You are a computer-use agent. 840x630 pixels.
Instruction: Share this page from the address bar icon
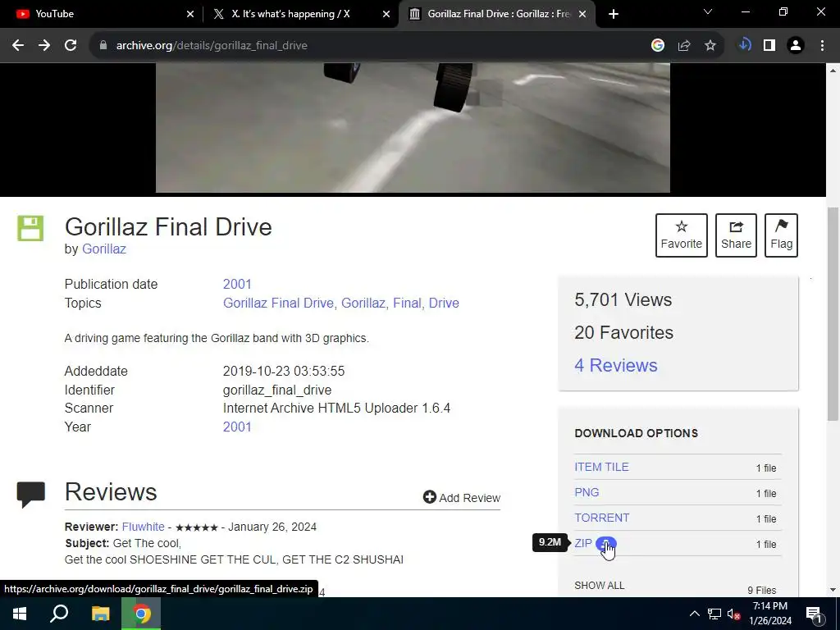pyautogui.click(x=684, y=46)
